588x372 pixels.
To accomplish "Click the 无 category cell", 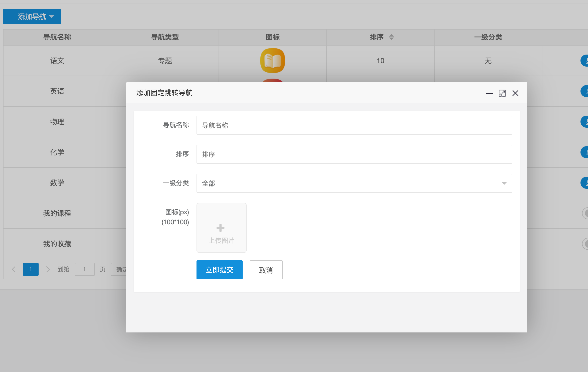I will (488, 61).
